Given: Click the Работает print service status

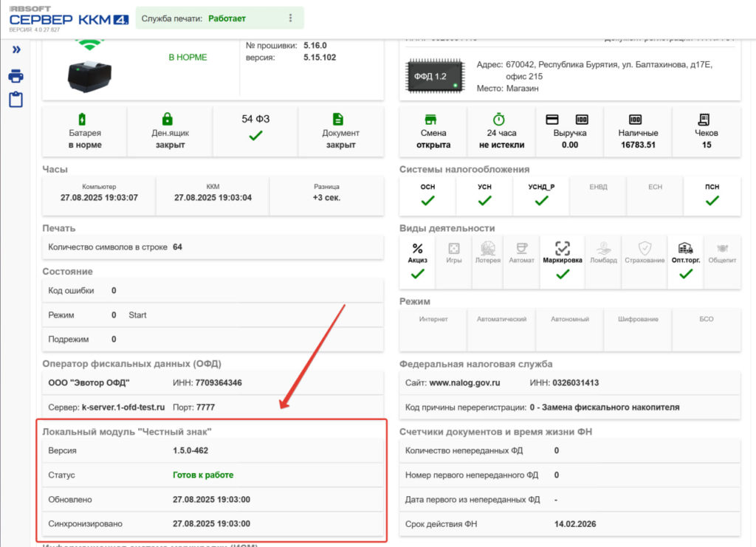Looking at the screenshot, I should [227, 18].
